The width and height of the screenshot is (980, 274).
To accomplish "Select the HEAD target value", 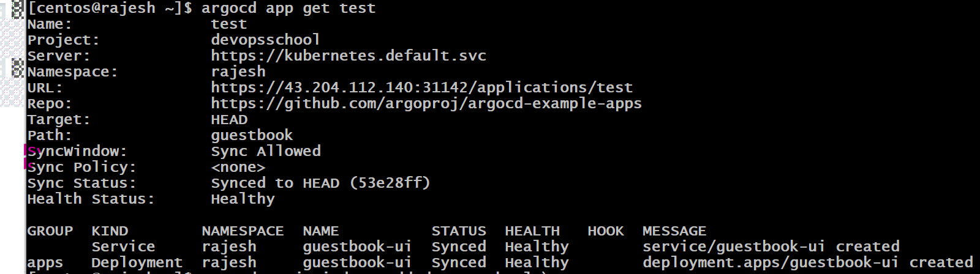I will tap(229, 119).
